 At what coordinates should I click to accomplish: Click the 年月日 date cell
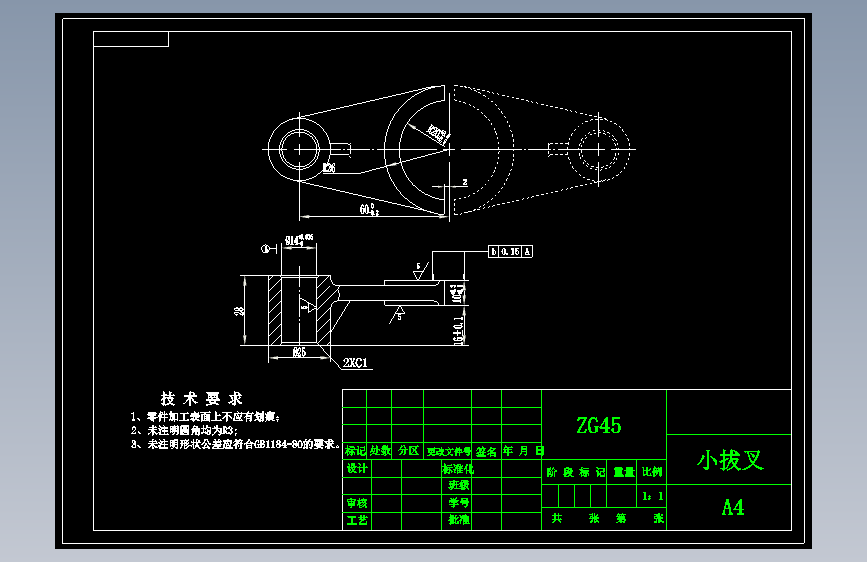click(x=523, y=451)
